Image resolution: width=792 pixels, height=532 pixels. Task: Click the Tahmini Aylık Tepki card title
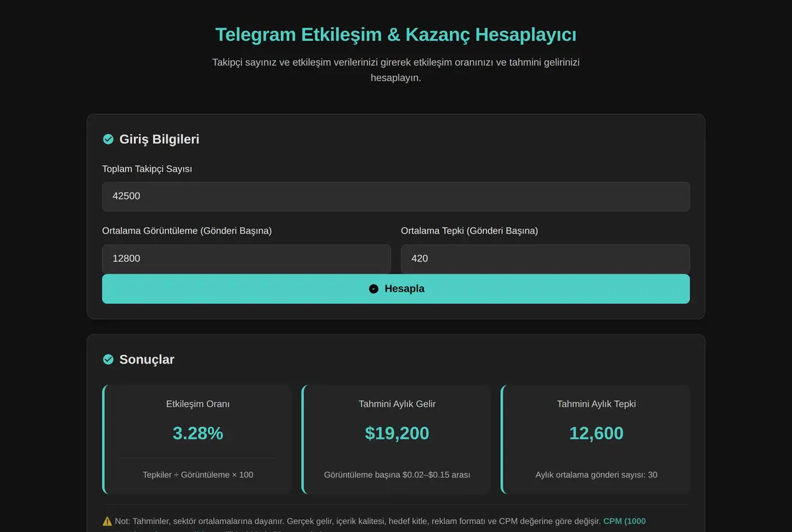tap(597, 404)
